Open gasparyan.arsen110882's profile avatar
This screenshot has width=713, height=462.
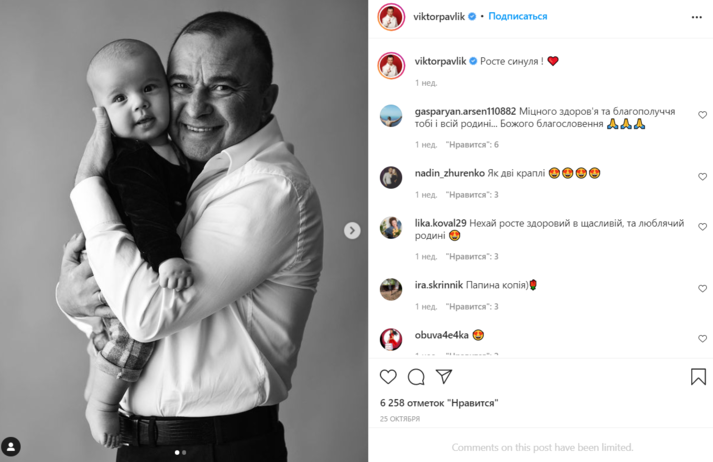pos(391,116)
